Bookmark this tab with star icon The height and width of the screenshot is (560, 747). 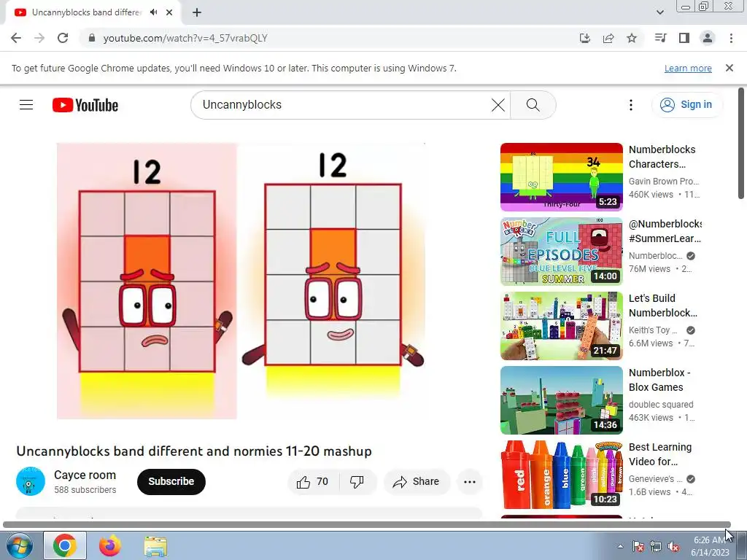[632, 38]
